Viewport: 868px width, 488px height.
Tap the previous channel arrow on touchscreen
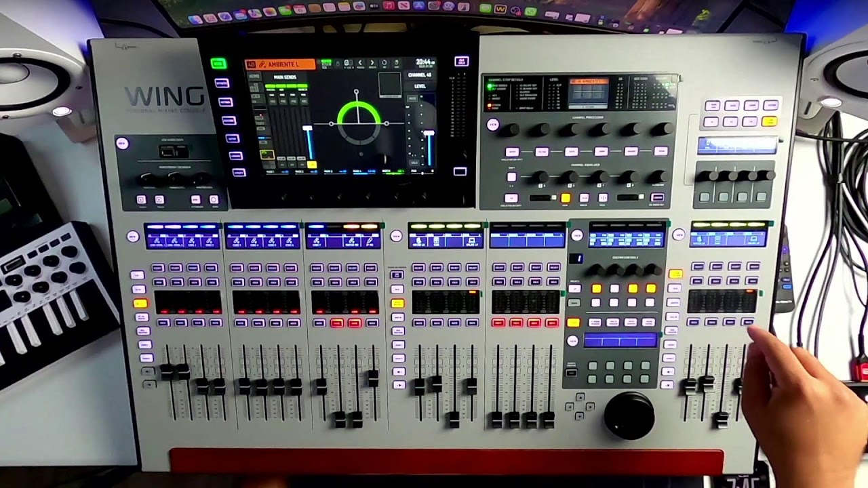pos(360,63)
